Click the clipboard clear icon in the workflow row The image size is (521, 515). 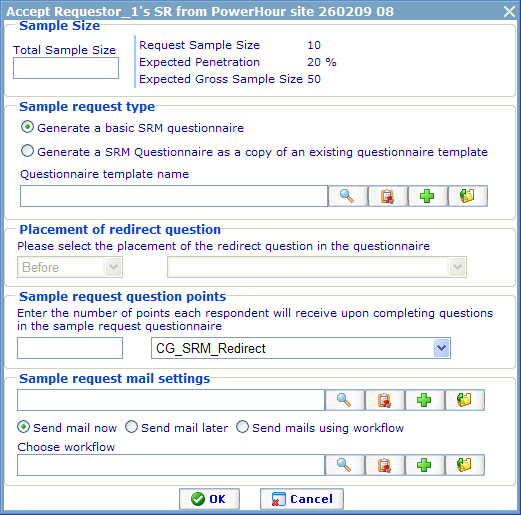click(385, 465)
